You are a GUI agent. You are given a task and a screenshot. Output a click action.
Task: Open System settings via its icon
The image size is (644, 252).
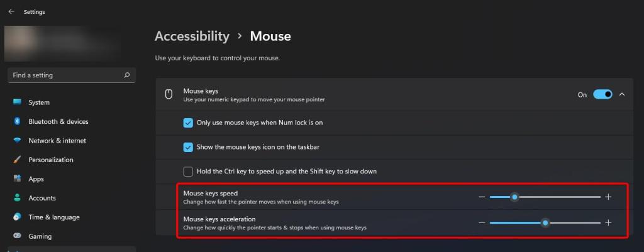pyautogui.click(x=17, y=102)
